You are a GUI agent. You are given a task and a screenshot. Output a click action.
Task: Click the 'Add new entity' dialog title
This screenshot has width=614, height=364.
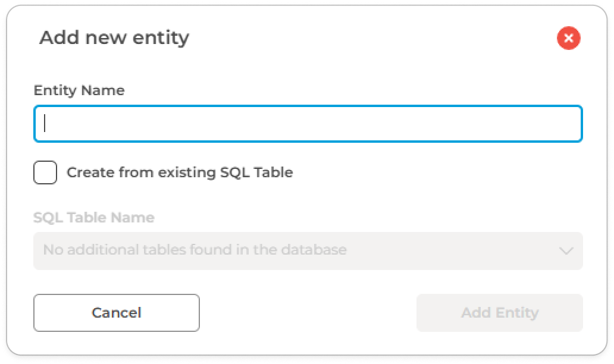click(114, 38)
